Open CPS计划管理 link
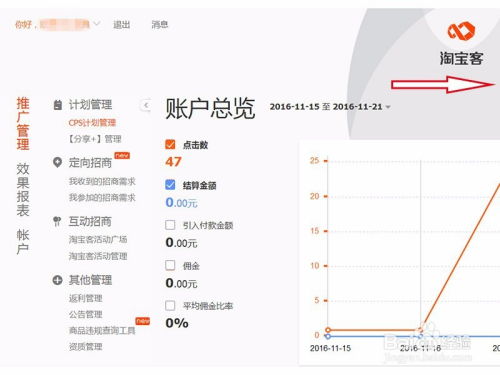The image size is (500, 375). click(x=92, y=123)
